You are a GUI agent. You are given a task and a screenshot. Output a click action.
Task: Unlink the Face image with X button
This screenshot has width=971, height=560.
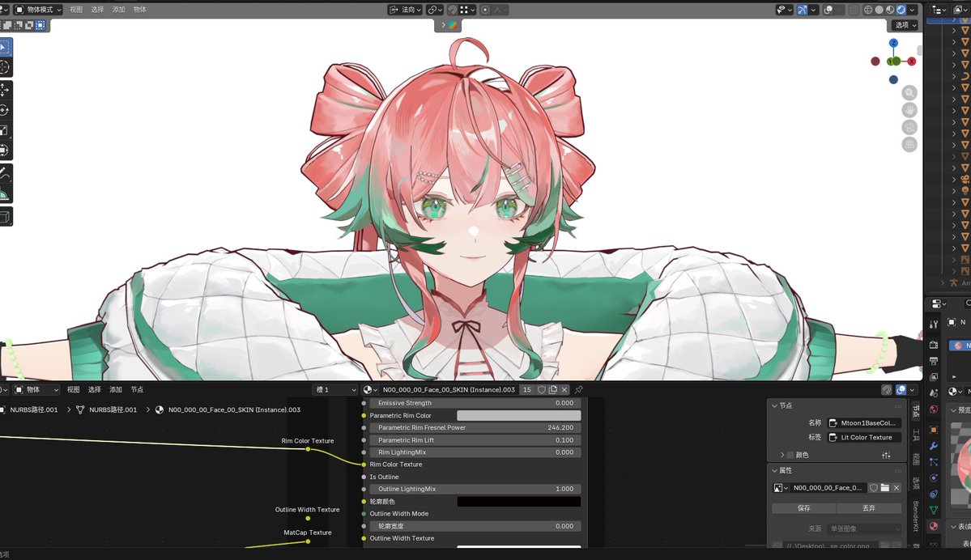(x=896, y=488)
